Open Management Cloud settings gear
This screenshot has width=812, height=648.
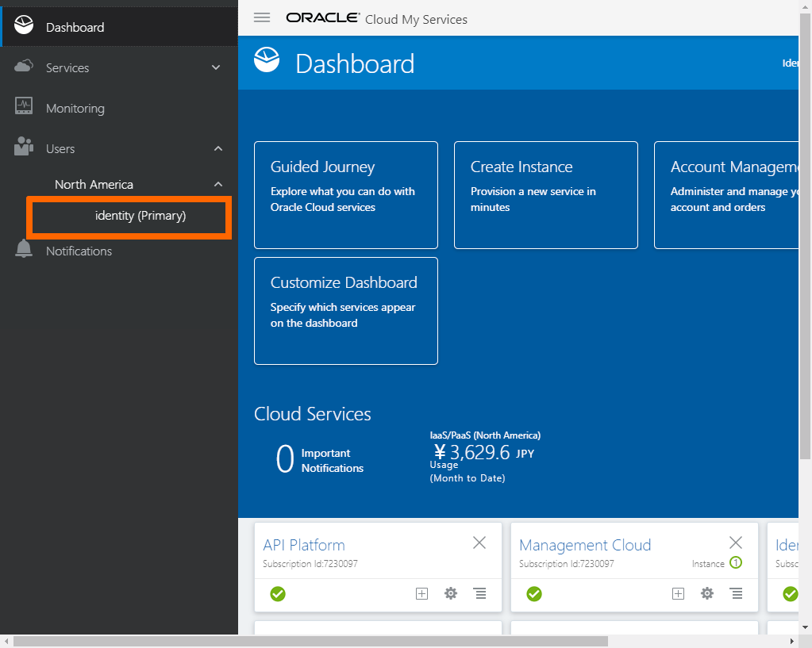coord(707,593)
